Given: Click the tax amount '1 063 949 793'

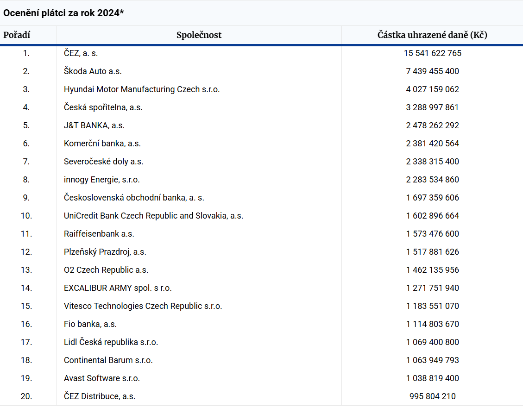Looking at the screenshot, I should coord(433,360).
